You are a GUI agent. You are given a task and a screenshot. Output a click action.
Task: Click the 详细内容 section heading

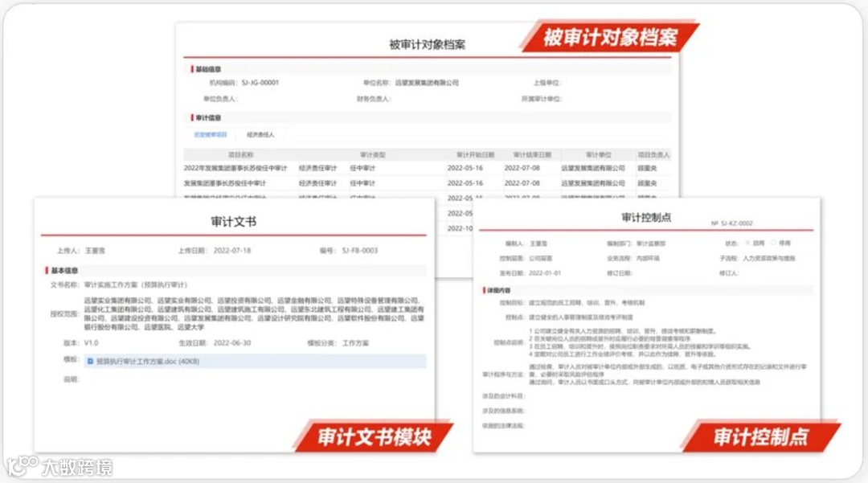click(x=499, y=290)
